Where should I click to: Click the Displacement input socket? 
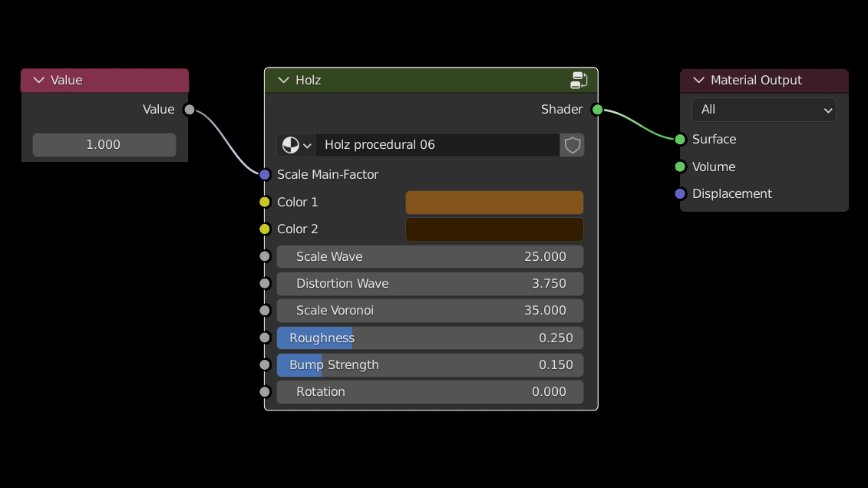[x=680, y=194]
